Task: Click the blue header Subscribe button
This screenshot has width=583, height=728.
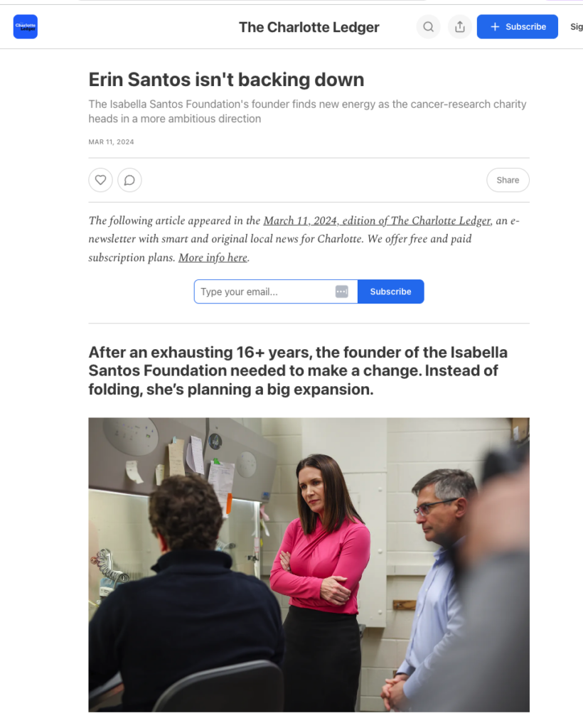Action: [x=517, y=26]
